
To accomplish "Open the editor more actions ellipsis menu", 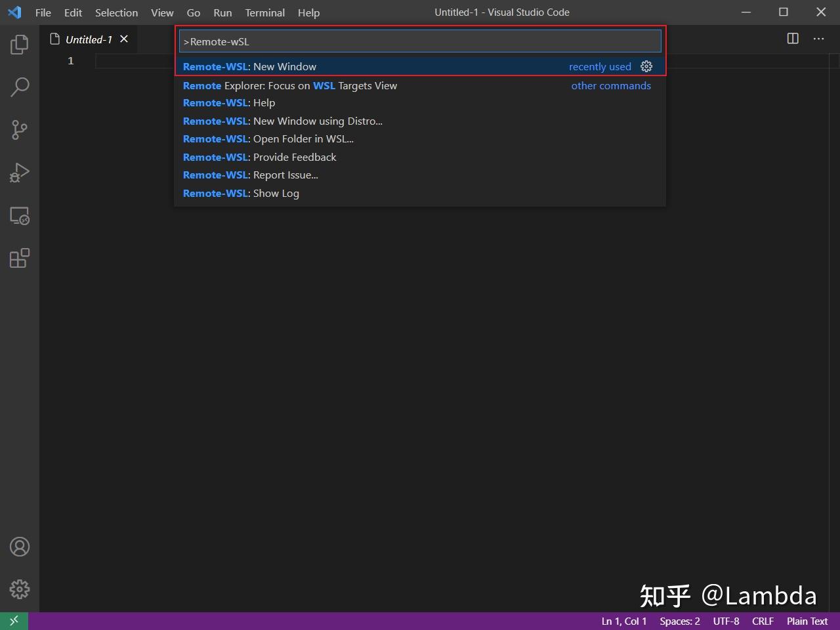I will [818, 39].
